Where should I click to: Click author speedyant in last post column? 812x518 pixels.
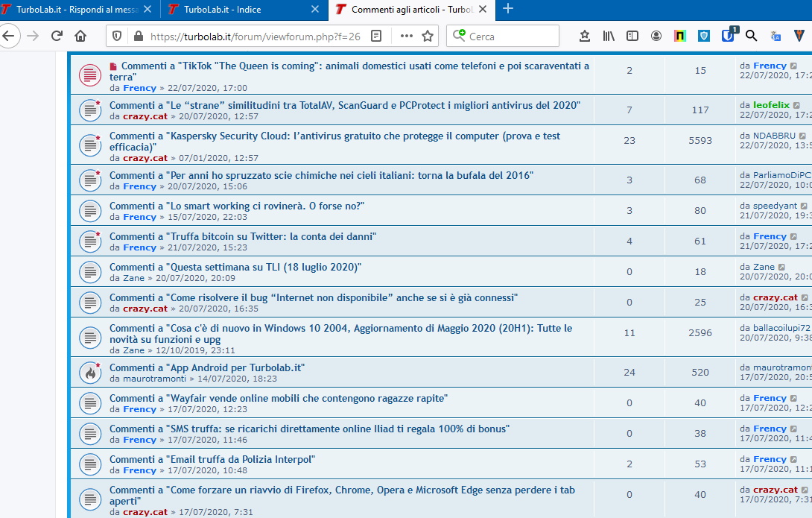pyautogui.click(x=775, y=206)
